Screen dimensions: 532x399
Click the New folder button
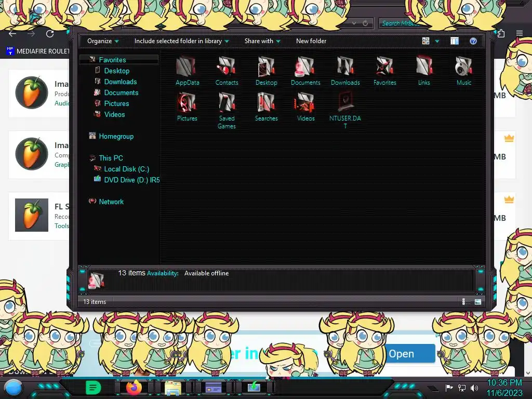click(311, 41)
